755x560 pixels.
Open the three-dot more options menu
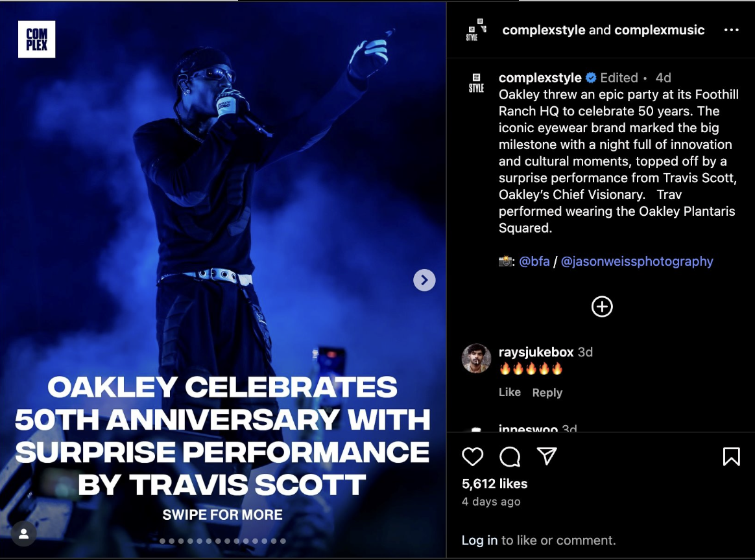pyautogui.click(x=731, y=30)
